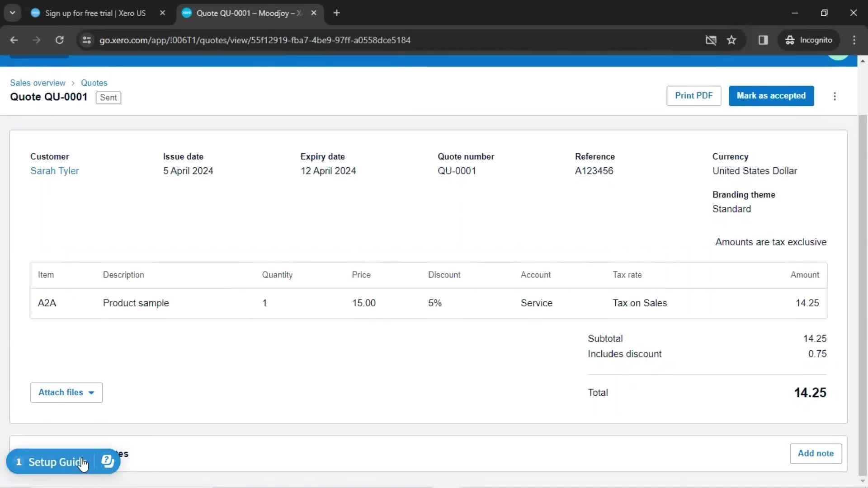Click the camera-blocked icon in address bar
Viewport: 868px width, 488px height.
coord(711,40)
